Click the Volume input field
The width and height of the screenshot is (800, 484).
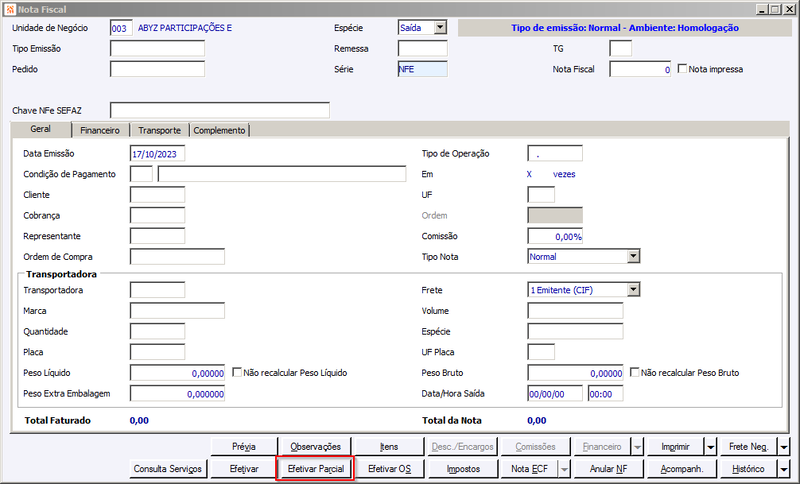point(576,311)
